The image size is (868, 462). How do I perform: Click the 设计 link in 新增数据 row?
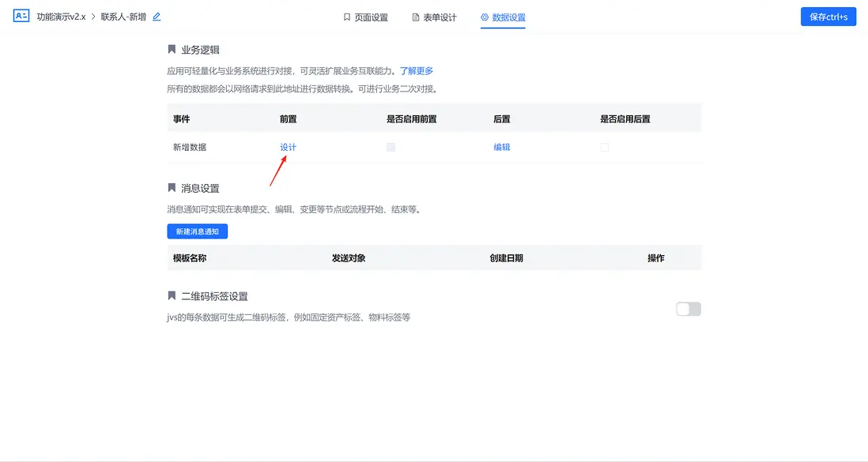coord(288,147)
